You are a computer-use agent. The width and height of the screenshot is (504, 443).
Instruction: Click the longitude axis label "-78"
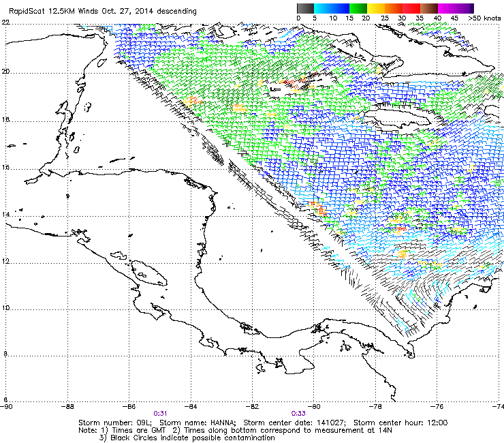point(375,406)
